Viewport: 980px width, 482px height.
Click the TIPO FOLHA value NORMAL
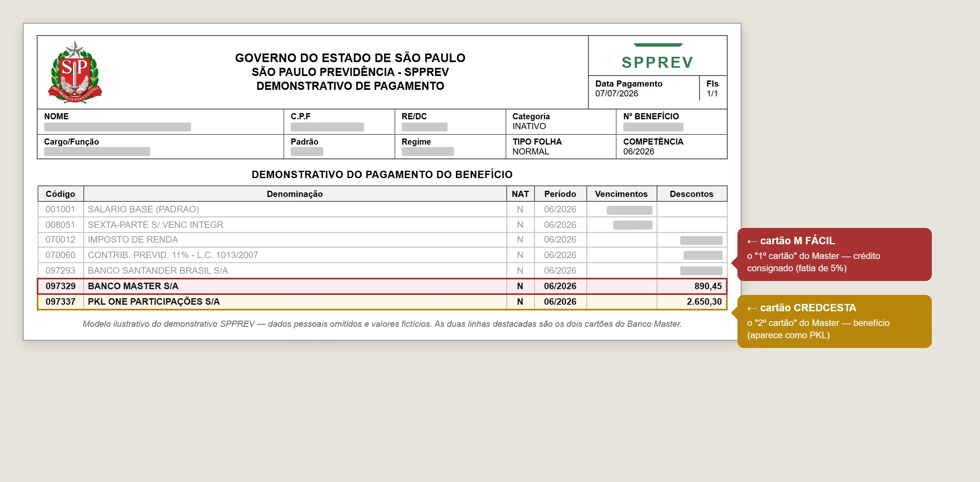(531, 152)
